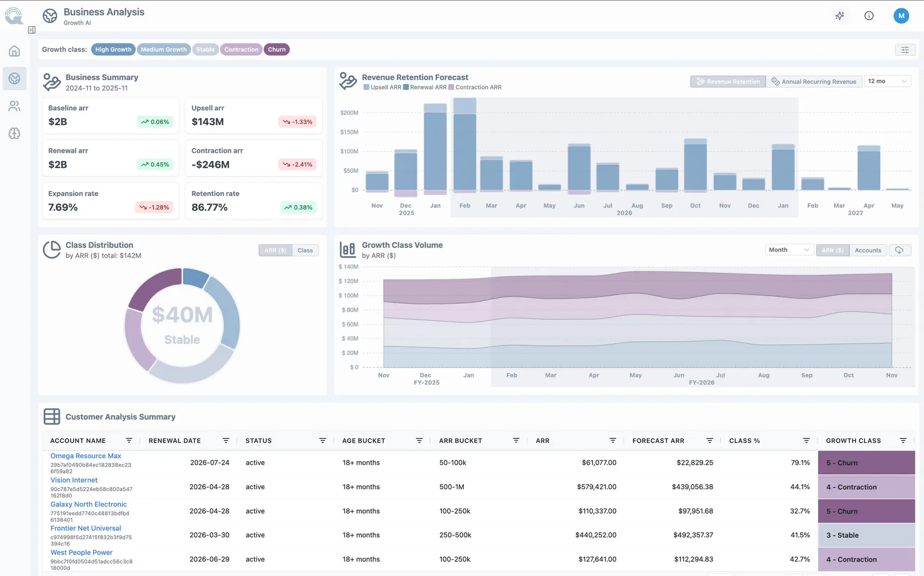Open the info circle icon

(x=869, y=16)
